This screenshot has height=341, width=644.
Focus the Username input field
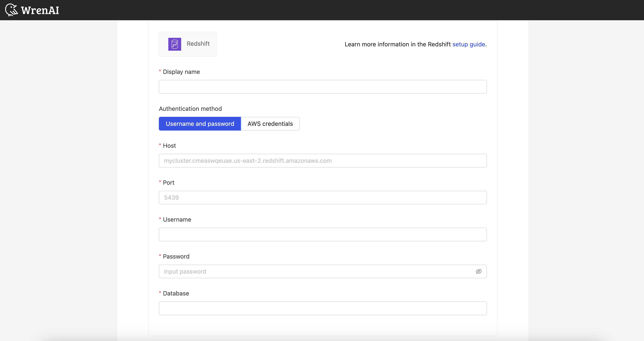click(x=323, y=234)
